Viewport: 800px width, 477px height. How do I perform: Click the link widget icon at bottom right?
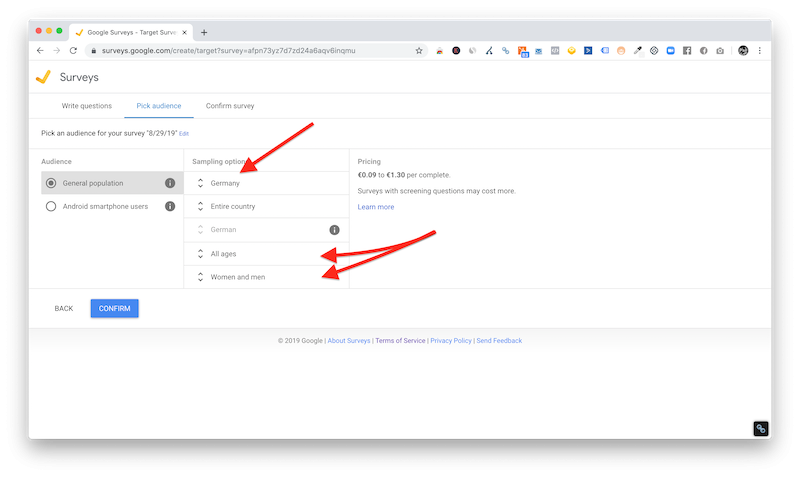[x=761, y=429]
